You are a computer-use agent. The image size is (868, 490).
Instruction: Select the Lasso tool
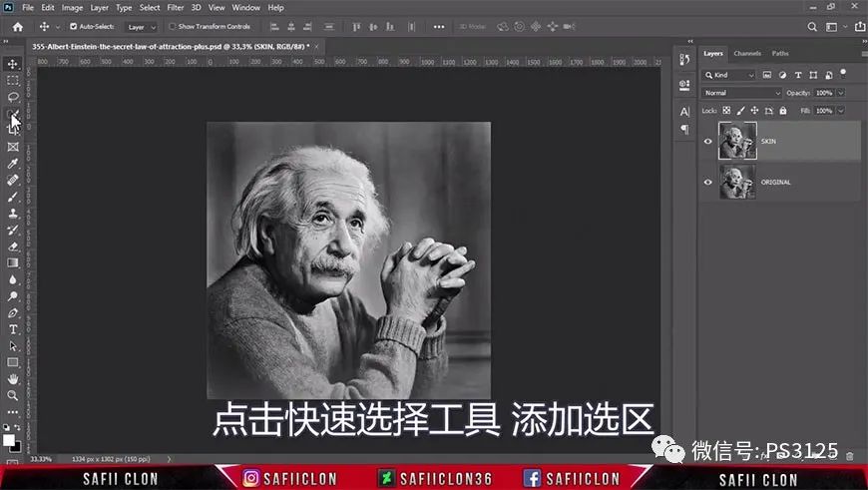click(x=12, y=98)
